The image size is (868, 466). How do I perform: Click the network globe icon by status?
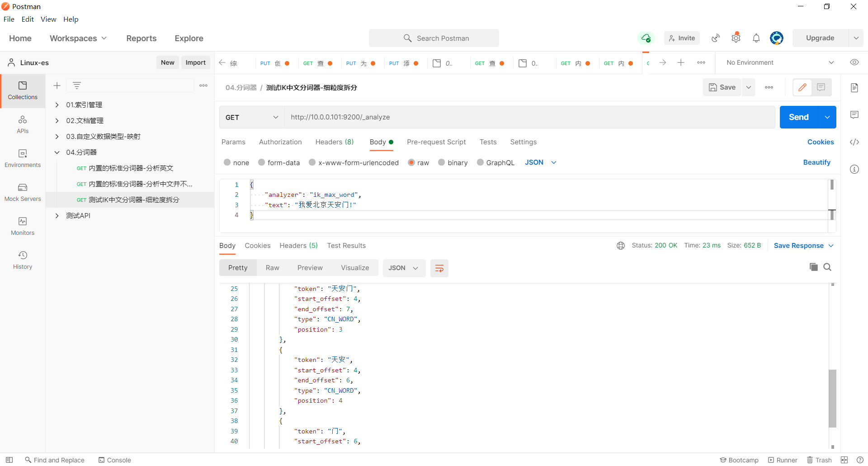621,246
